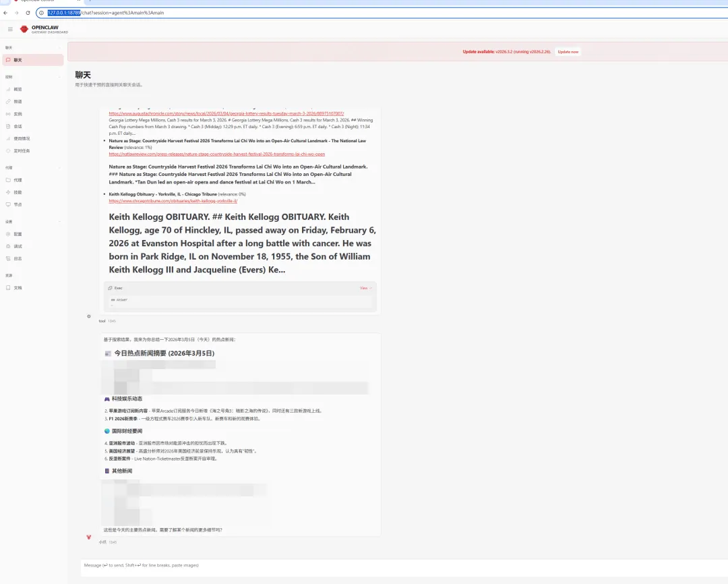Click the red lobster assistant avatar
This screenshot has height=584, width=728.
pos(89,537)
